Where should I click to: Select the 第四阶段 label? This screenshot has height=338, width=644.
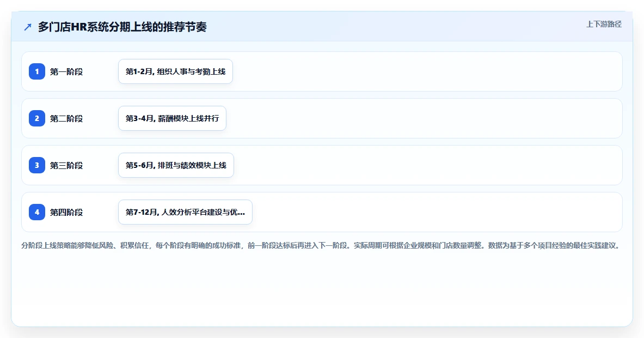click(x=66, y=212)
